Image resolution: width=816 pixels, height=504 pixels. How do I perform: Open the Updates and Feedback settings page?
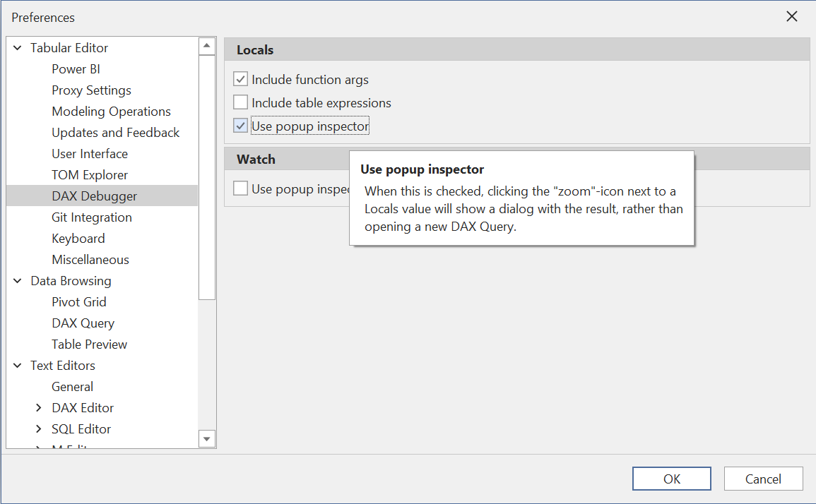click(x=115, y=132)
